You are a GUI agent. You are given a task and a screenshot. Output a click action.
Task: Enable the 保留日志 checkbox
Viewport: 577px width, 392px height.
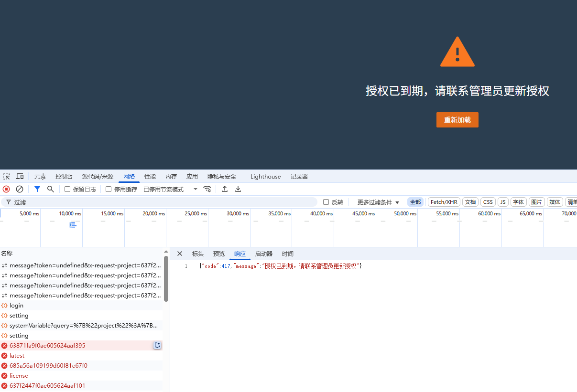(x=67, y=189)
